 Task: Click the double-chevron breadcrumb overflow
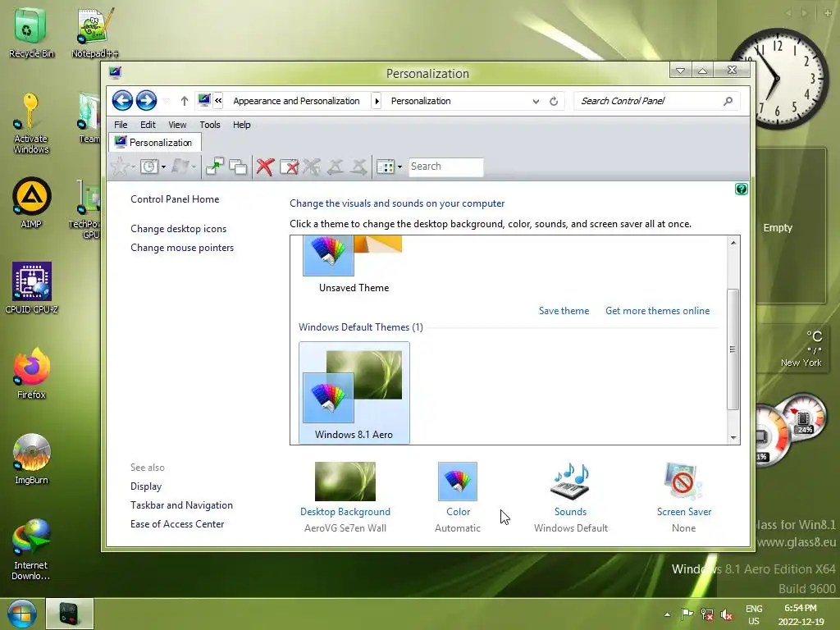pos(218,100)
